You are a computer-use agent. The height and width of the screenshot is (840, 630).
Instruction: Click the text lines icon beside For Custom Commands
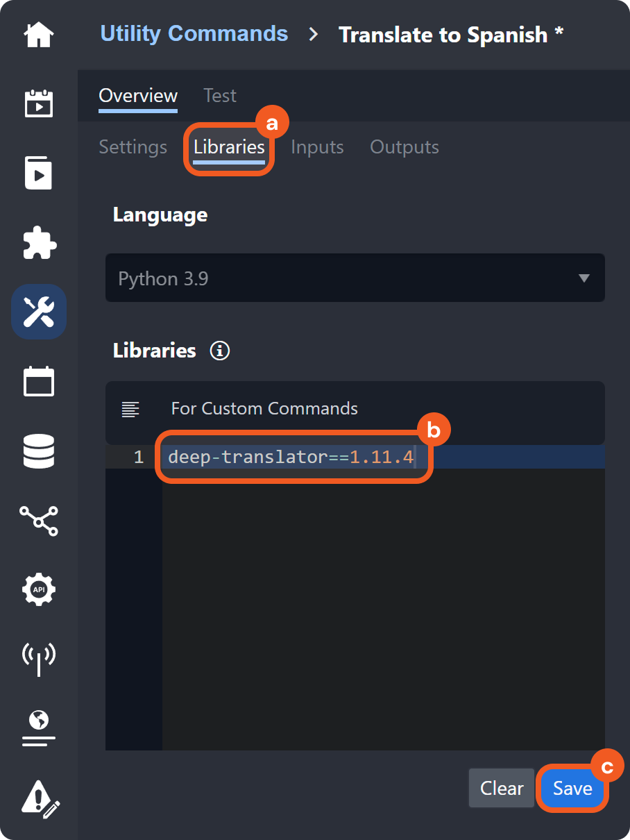[x=130, y=409]
